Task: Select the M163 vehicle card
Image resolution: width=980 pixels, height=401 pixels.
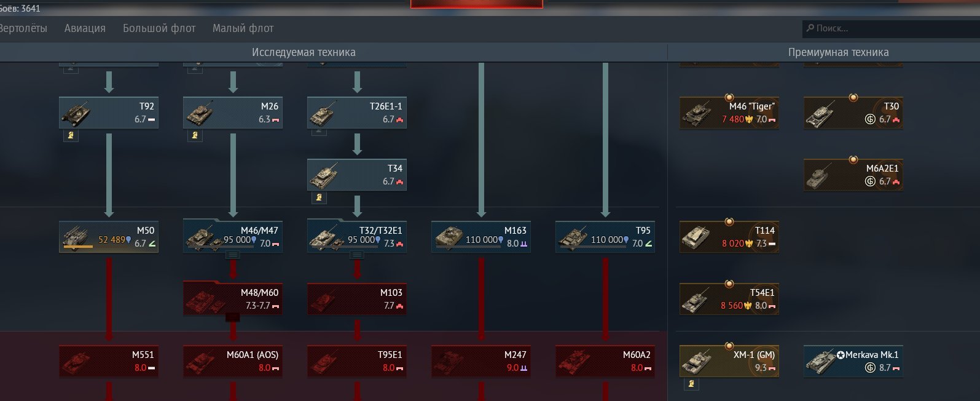Action: pyautogui.click(x=480, y=237)
